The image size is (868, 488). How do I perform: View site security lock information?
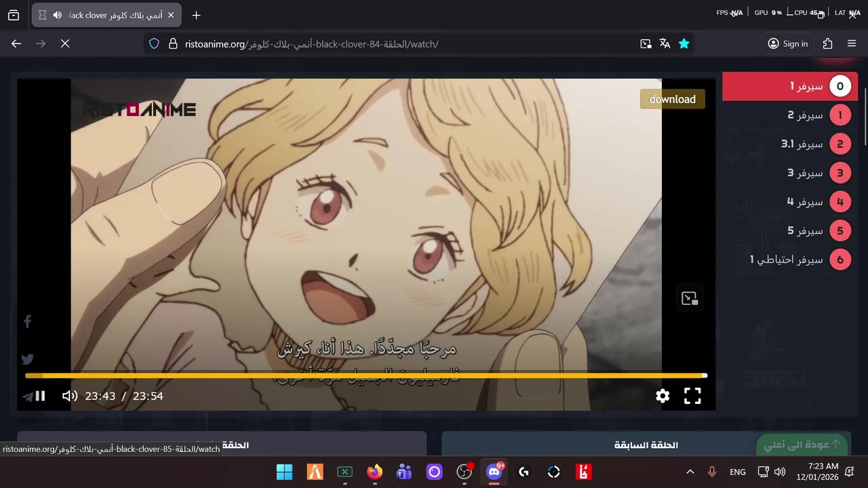[x=173, y=44]
